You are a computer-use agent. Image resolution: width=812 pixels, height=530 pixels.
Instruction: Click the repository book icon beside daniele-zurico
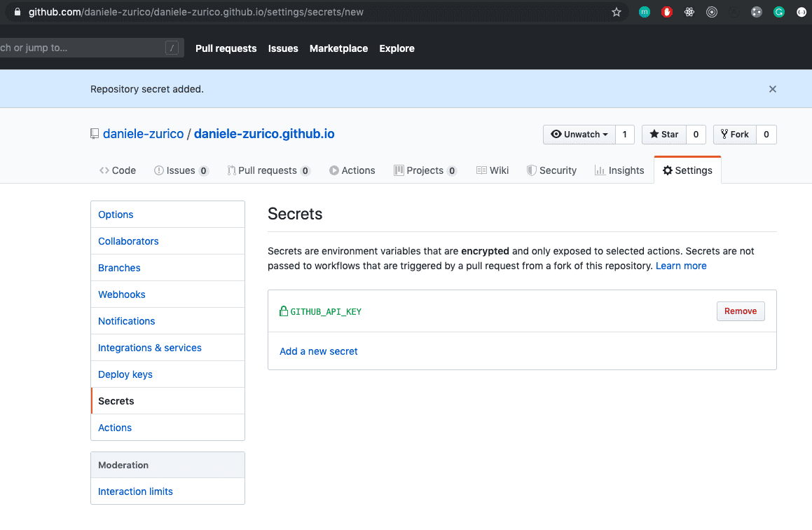click(x=95, y=133)
